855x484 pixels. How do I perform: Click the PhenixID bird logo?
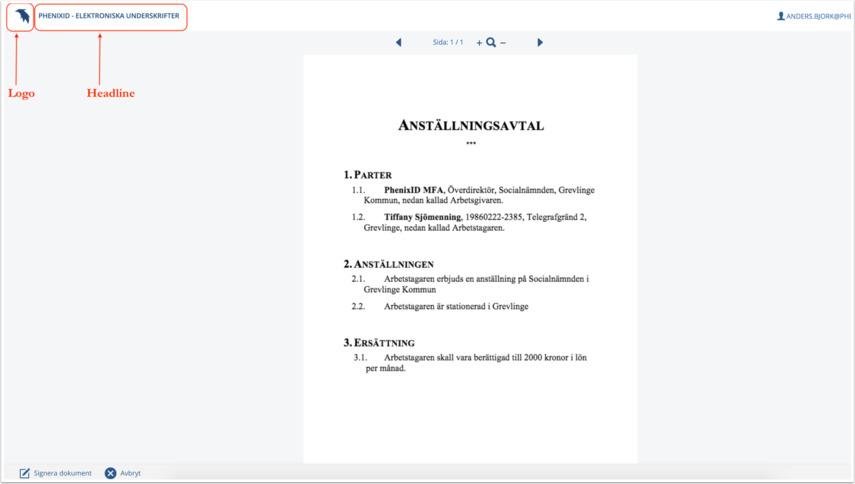(22, 16)
